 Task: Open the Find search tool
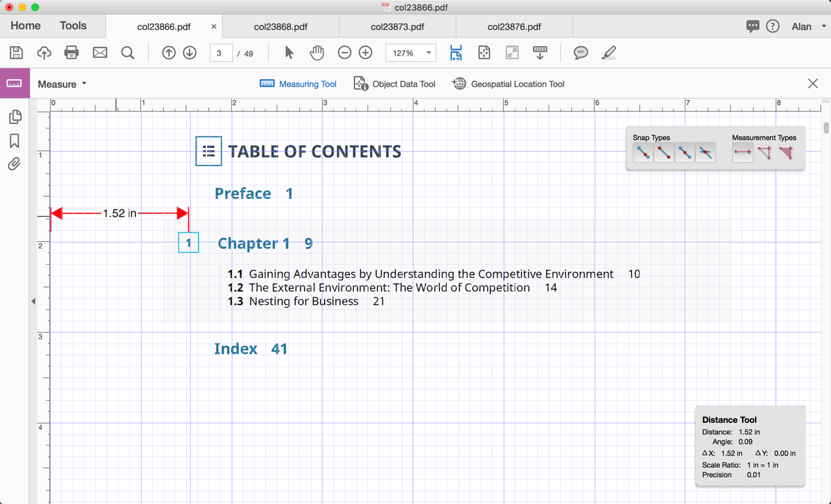coord(127,53)
